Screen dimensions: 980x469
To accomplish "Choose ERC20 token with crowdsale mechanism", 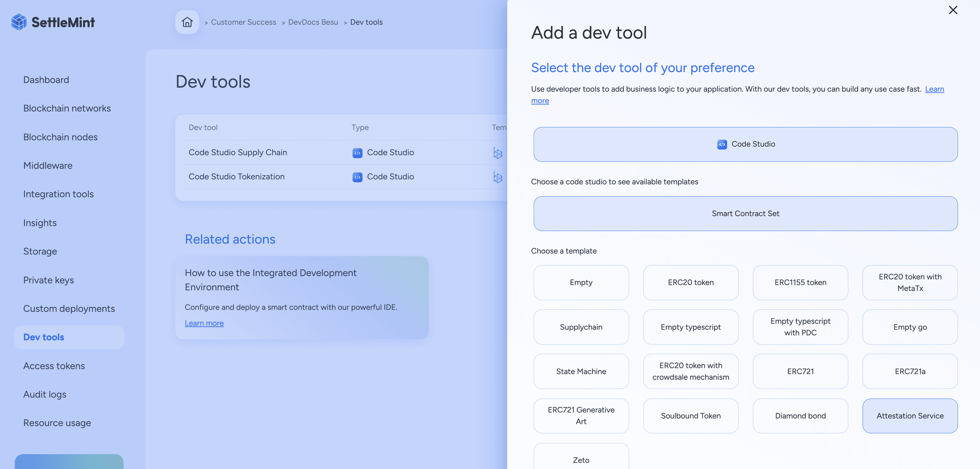I will [x=691, y=371].
